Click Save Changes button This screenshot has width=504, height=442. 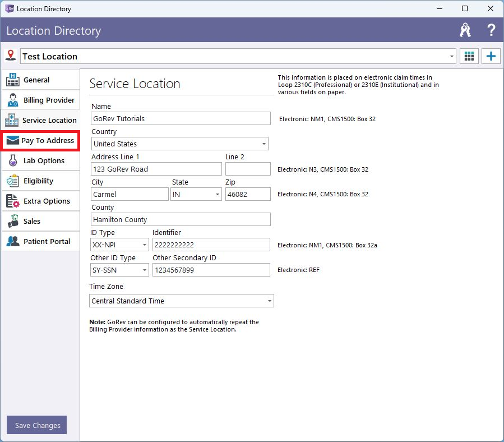click(36, 425)
